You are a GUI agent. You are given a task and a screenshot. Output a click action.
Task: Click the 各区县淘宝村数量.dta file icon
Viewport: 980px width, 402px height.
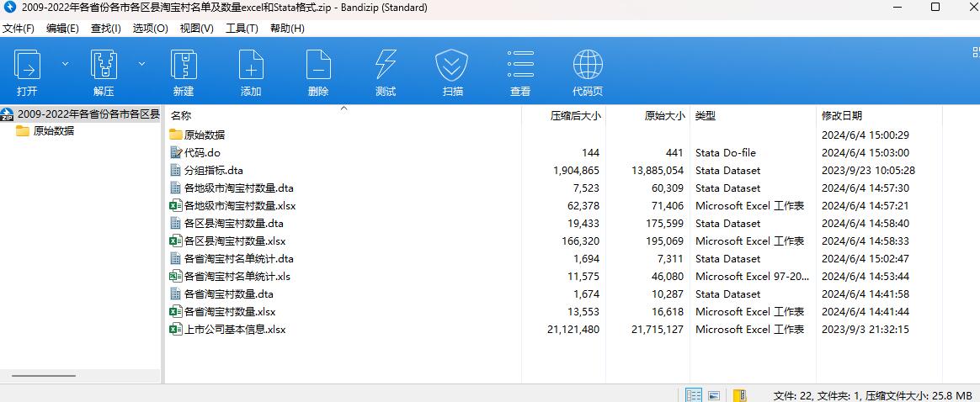[x=176, y=223]
